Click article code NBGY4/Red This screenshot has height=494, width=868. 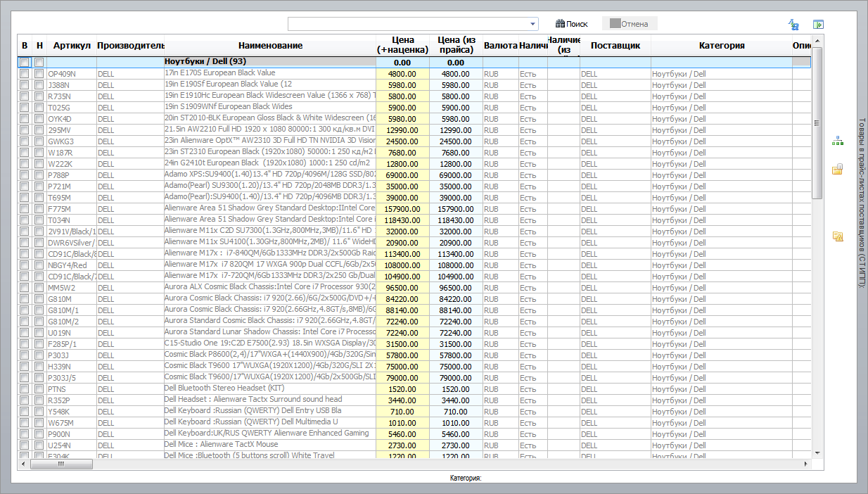coord(72,265)
